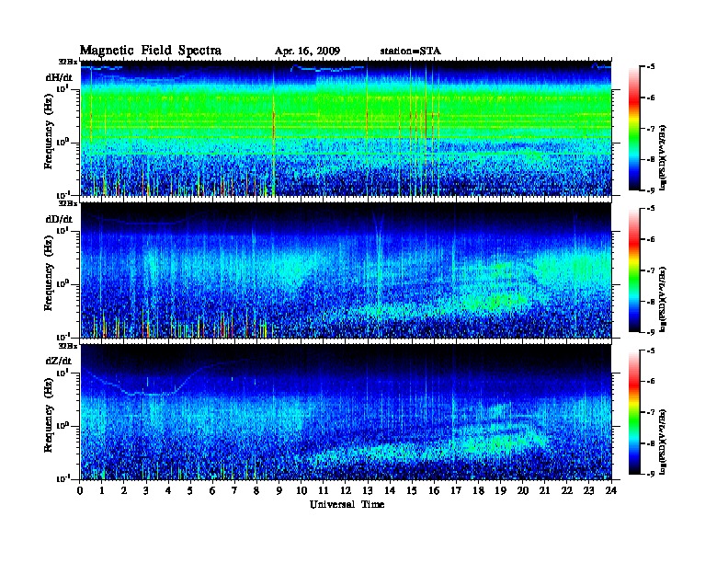
Task: Click the dZ/dt spectrogram plot
Action: 346,412
